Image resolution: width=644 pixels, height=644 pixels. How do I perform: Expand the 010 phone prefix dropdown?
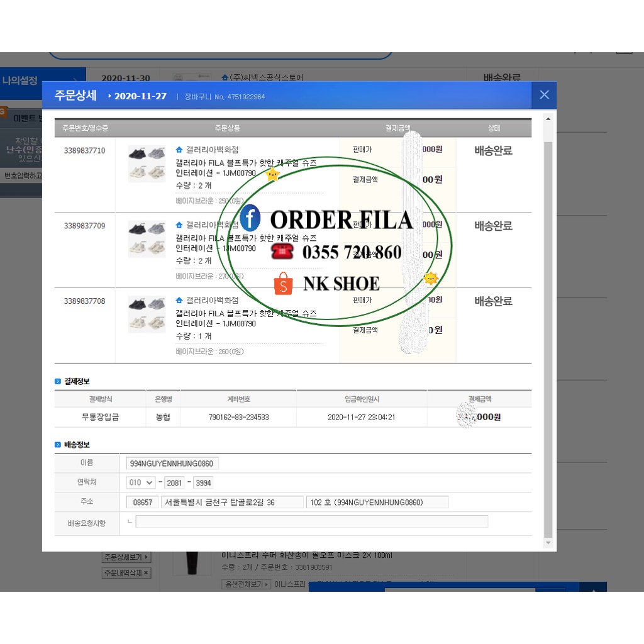click(141, 482)
